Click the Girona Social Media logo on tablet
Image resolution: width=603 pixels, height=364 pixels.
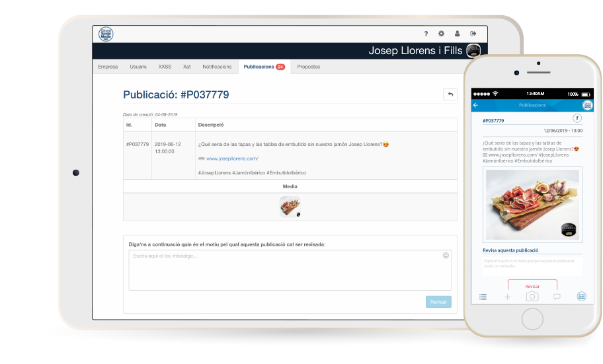coord(106,34)
